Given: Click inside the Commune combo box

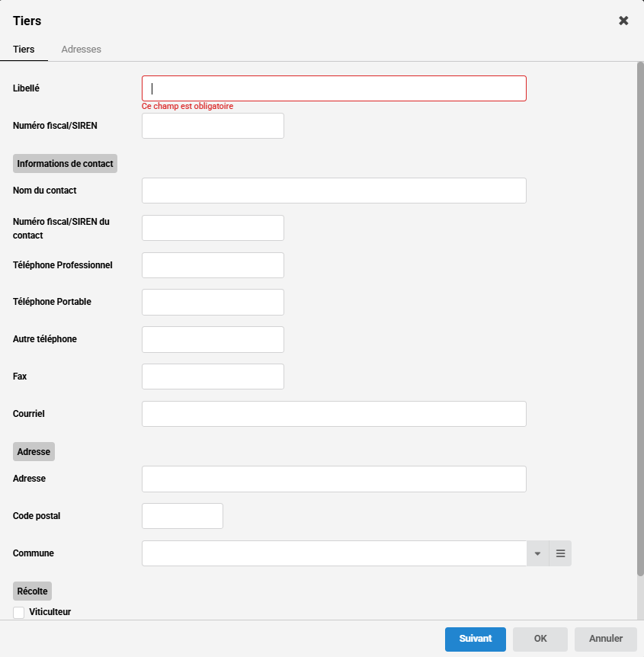Looking at the screenshot, I should point(334,553).
